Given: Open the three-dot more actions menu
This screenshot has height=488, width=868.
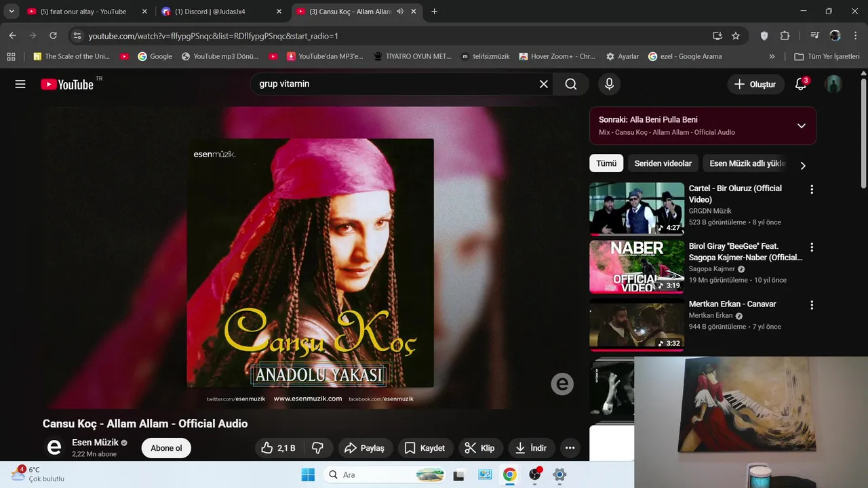Looking at the screenshot, I should tap(570, 448).
